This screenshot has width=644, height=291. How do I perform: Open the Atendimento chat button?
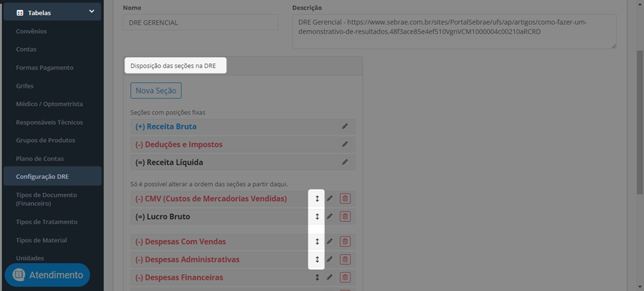[48, 275]
